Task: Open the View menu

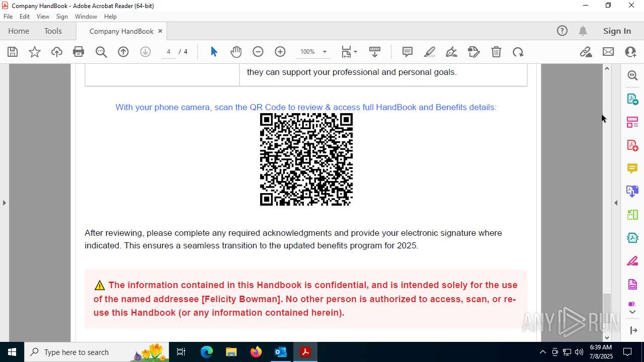Action: [43, 17]
